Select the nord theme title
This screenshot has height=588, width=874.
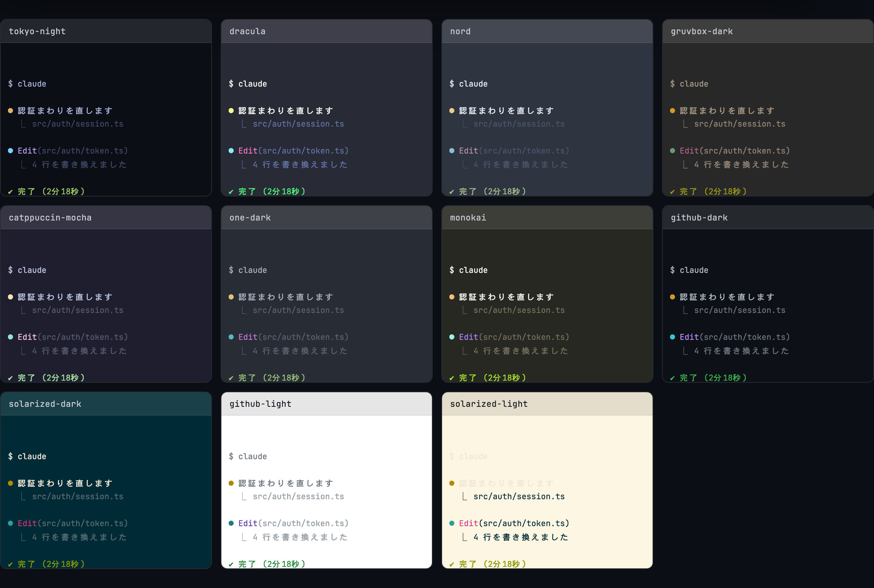(460, 32)
